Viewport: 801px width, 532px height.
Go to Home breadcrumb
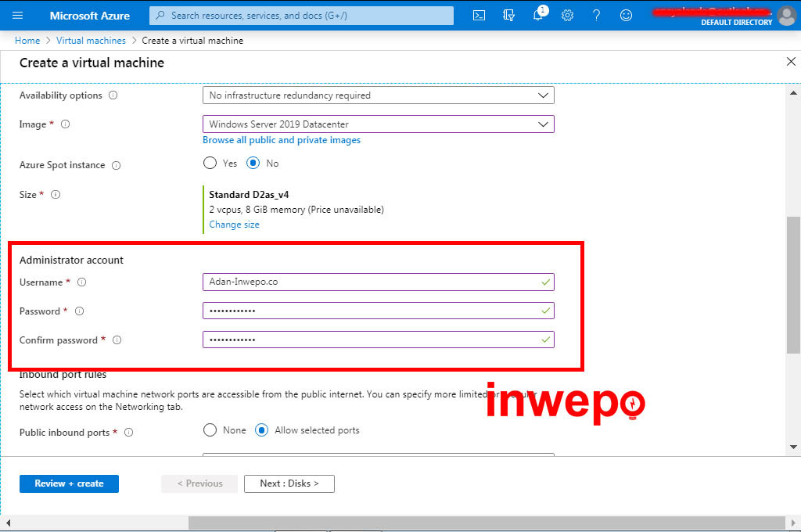27,41
